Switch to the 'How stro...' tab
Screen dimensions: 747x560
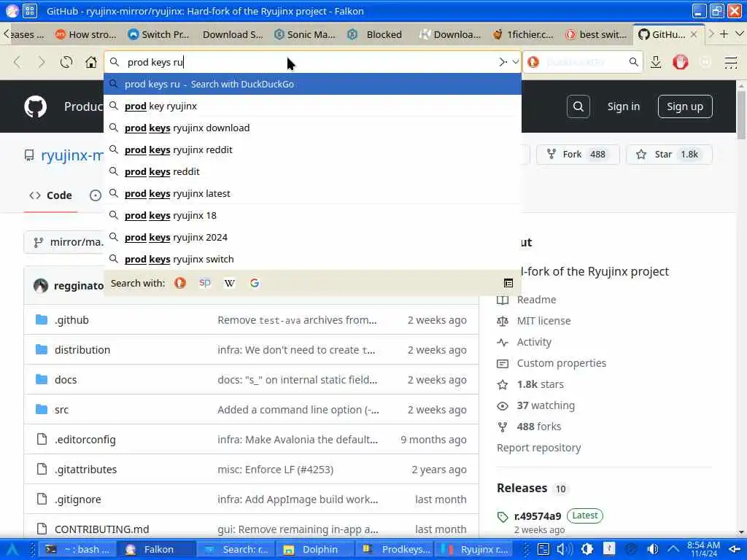[x=86, y=34]
